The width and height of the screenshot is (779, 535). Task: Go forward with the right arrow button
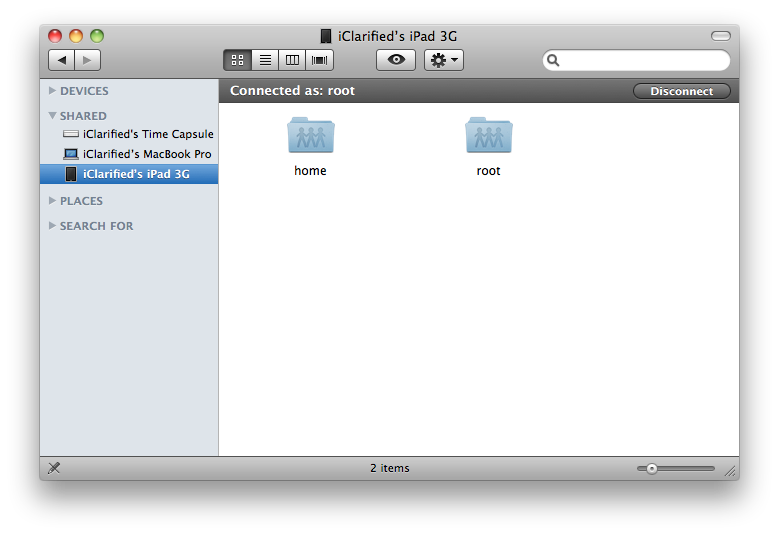click(87, 60)
